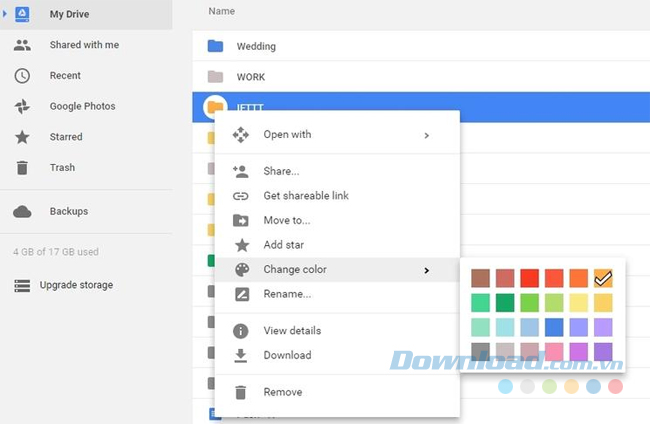Image resolution: width=650 pixels, height=424 pixels.
Task: Click Upgrade storage
Action: pyautogui.click(x=76, y=285)
